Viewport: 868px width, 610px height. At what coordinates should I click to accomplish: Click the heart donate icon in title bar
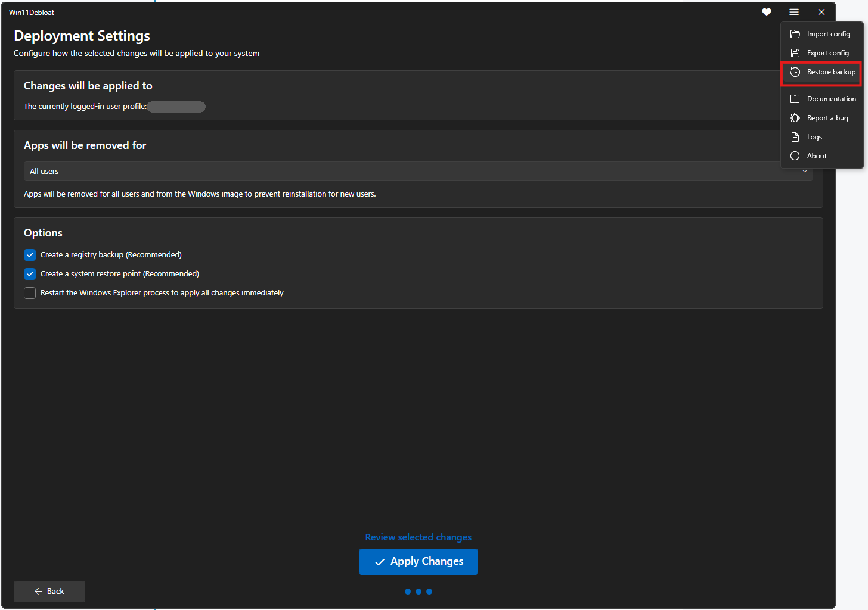click(767, 12)
